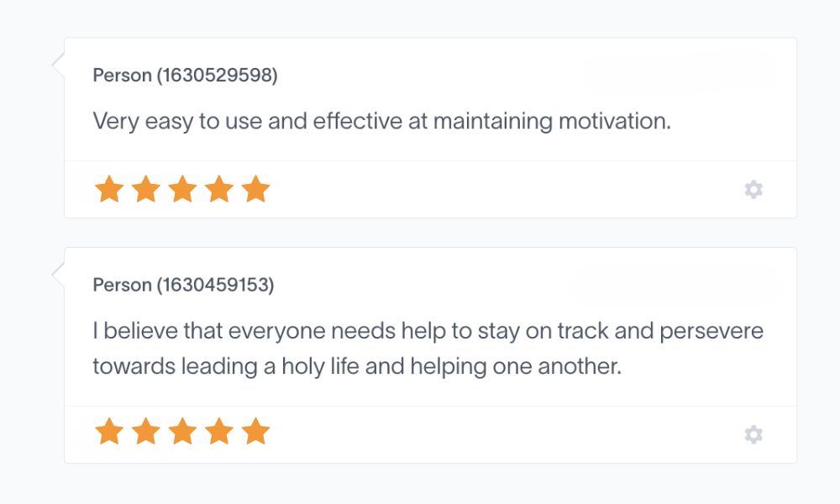Open the settings gear on the first review

pyautogui.click(x=753, y=189)
